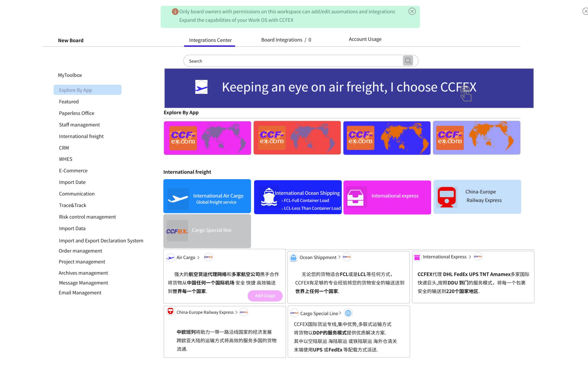
Task: Expand China-Europe Railway Express card chevron
Action: 237,312
